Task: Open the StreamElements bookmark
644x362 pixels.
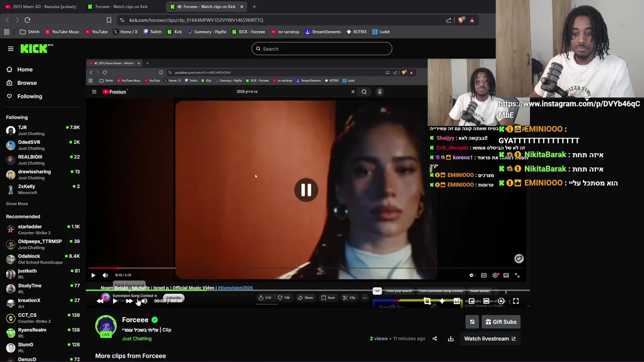Action: click(x=323, y=32)
